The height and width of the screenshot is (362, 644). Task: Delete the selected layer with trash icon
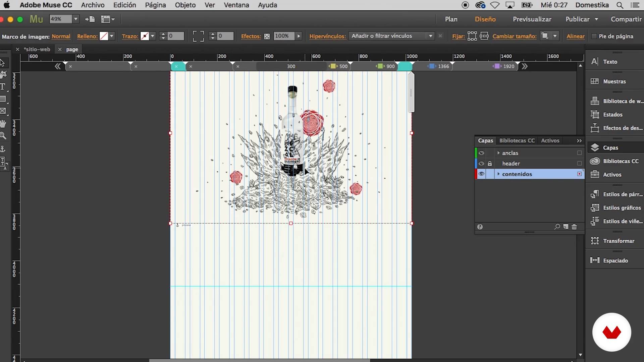pyautogui.click(x=574, y=227)
